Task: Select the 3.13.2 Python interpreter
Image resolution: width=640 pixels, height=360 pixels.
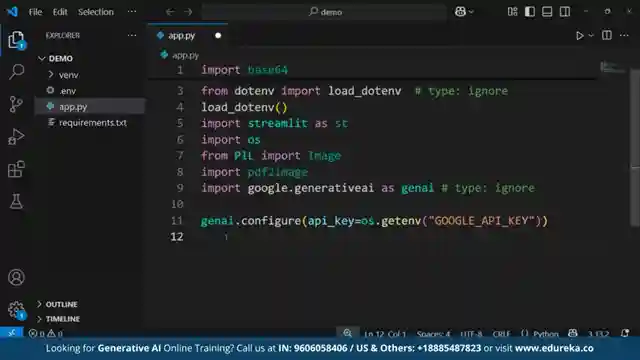Action: [x=598, y=333]
